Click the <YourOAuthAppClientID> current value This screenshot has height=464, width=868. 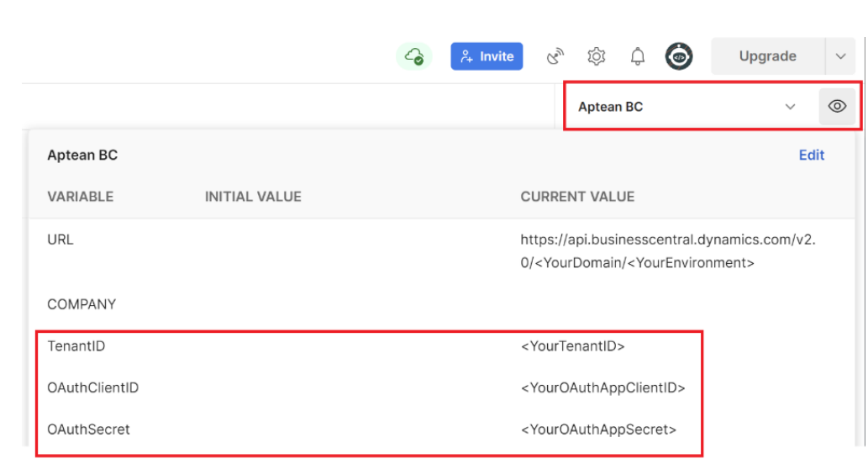coord(602,388)
